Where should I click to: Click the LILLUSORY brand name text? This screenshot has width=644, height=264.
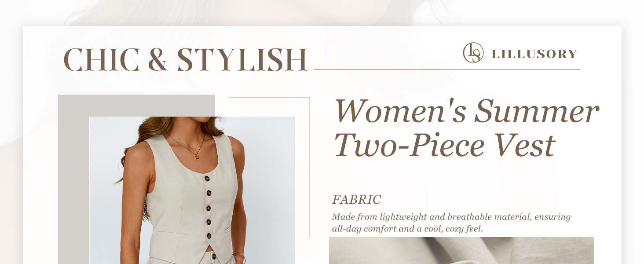(x=534, y=54)
